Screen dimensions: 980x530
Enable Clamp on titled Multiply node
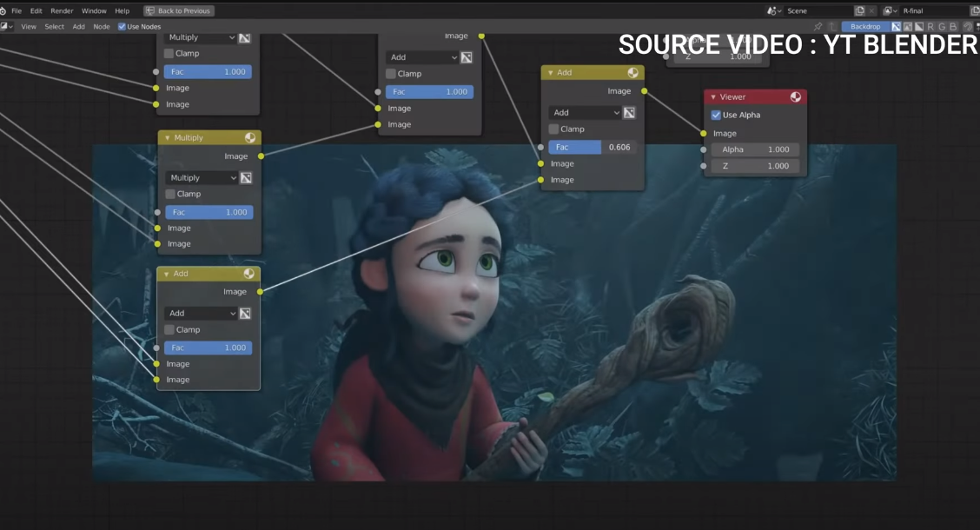tap(170, 194)
